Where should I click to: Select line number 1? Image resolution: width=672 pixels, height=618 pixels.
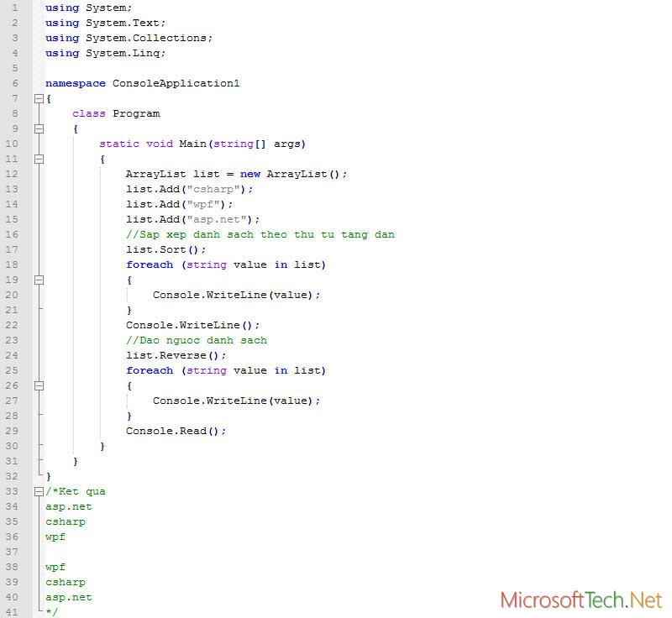pyautogui.click(x=13, y=8)
